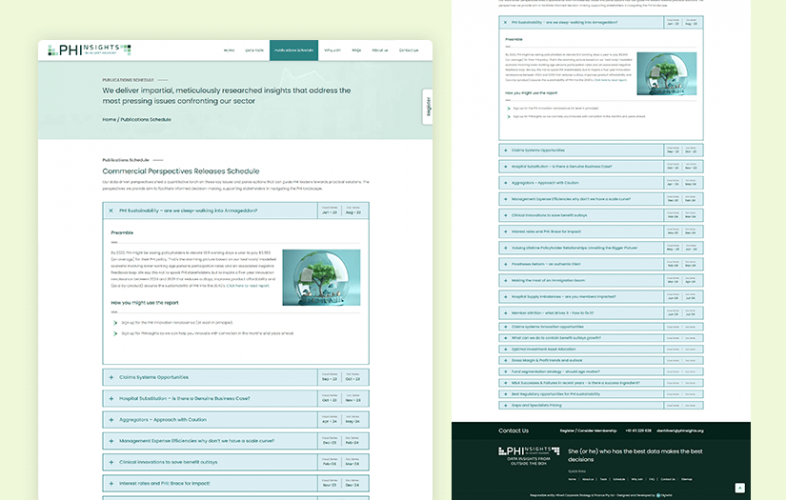The height and width of the screenshot is (500, 786).
Task: Open Why Join in footer quick links
Action: coord(637,479)
